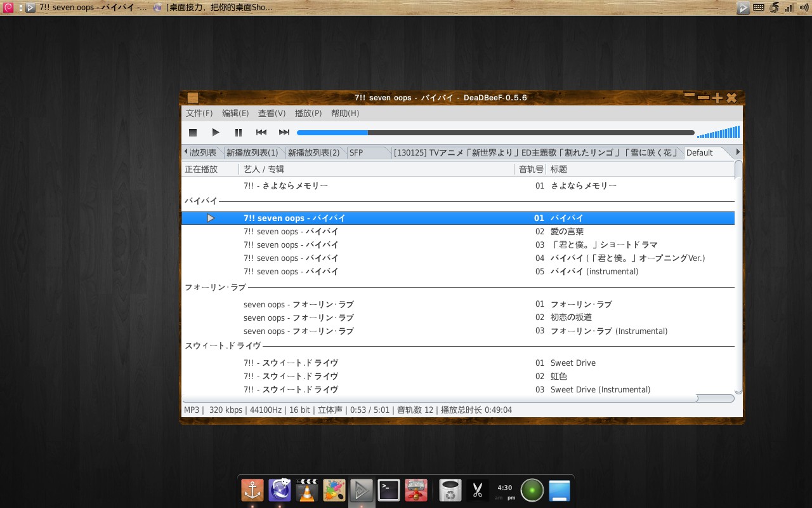Viewport: 812px width, 508px height.
Task: Sort by the 音轨号 column header
Action: click(531, 169)
